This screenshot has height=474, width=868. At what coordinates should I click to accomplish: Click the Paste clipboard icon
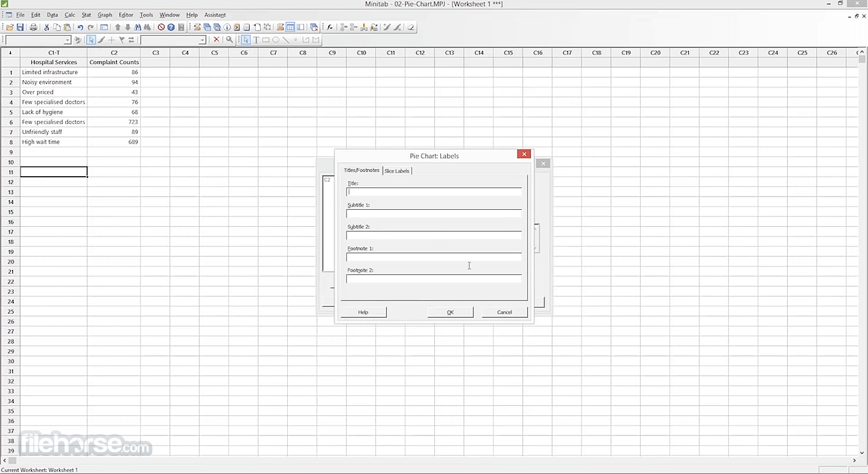[67, 27]
